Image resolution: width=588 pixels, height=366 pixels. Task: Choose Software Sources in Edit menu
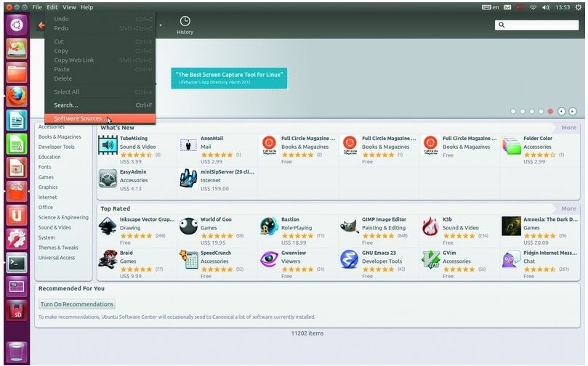[100, 118]
